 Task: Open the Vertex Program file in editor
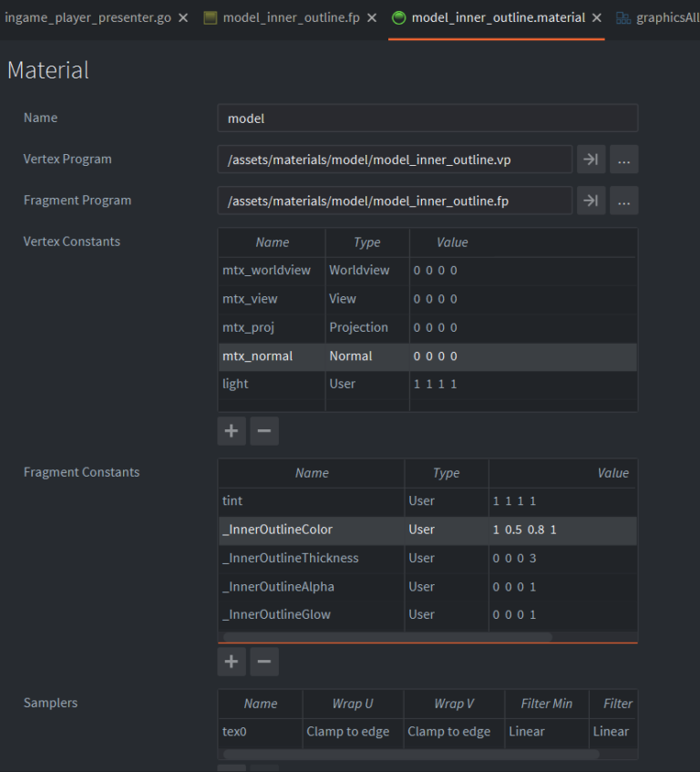pyautogui.click(x=591, y=160)
